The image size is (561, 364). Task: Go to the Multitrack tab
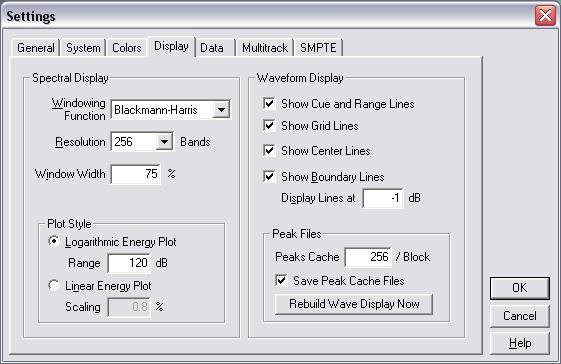coord(265,48)
